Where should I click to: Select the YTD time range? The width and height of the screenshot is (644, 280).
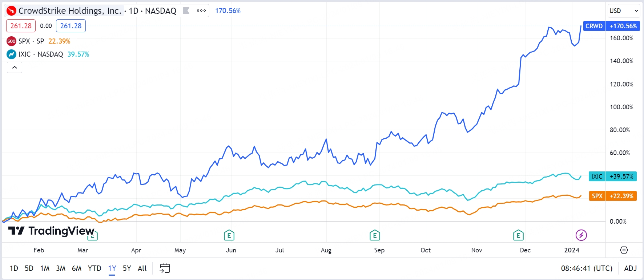tap(94, 268)
